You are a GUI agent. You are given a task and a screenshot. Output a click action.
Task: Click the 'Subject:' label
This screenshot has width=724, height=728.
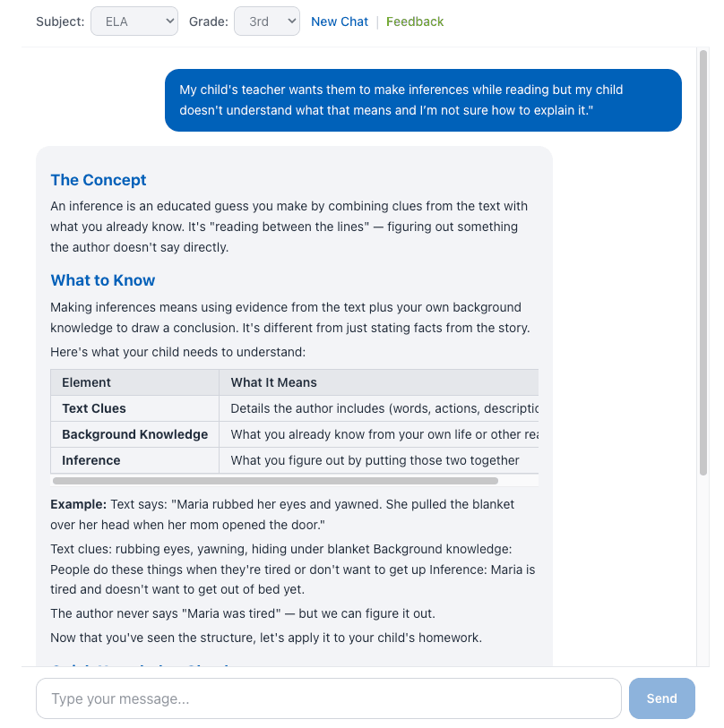coord(61,21)
